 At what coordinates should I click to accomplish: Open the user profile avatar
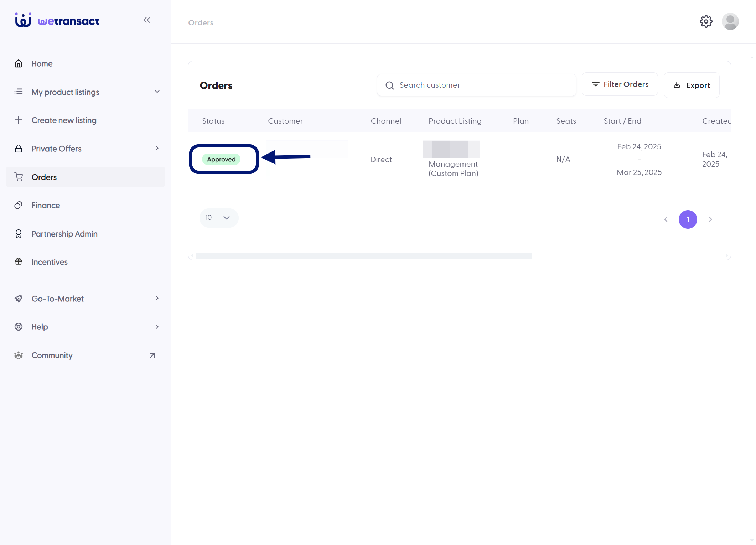coord(730,22)
